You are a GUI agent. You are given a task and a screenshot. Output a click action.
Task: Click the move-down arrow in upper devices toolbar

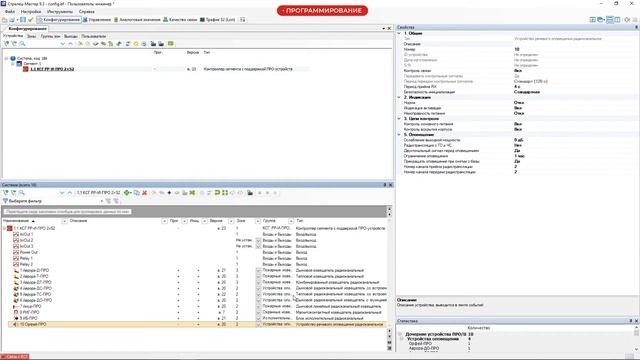[62, 44]
